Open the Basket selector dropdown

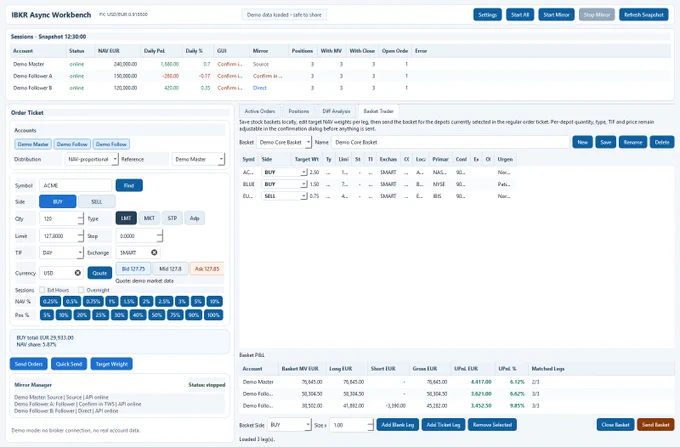284,142
